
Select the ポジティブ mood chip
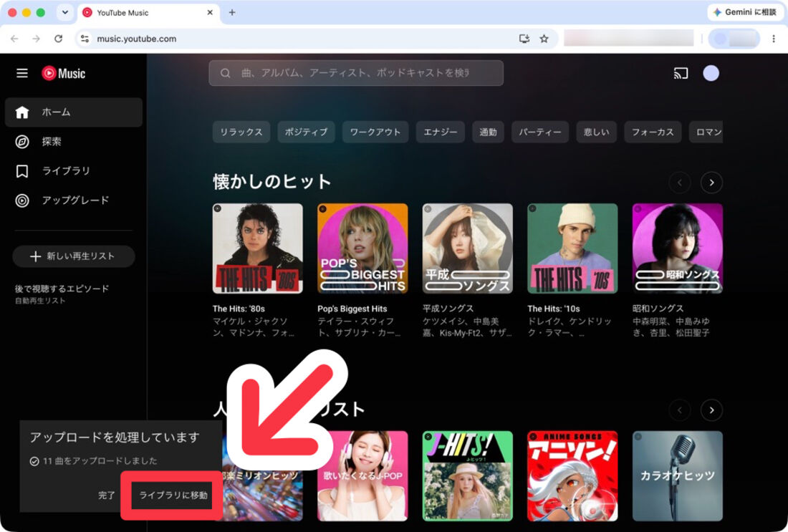click(x=306, y=132)
